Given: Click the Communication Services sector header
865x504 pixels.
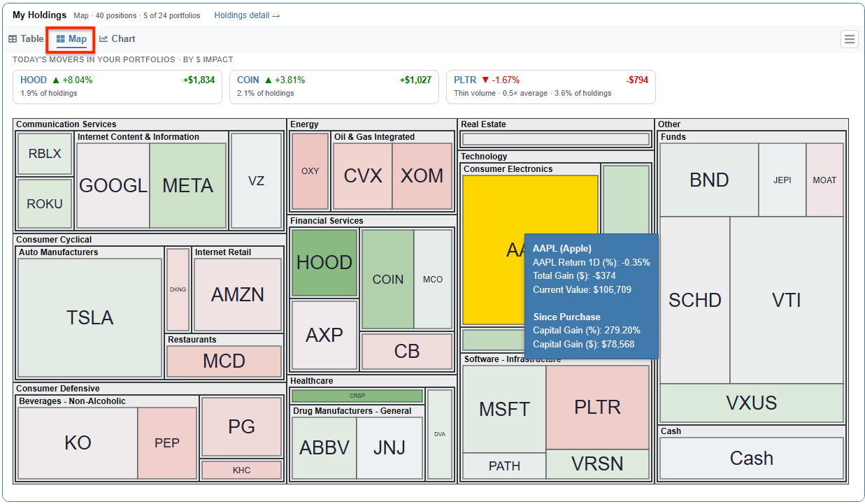Looking at the screenshot, I should [x=66, y=124].
